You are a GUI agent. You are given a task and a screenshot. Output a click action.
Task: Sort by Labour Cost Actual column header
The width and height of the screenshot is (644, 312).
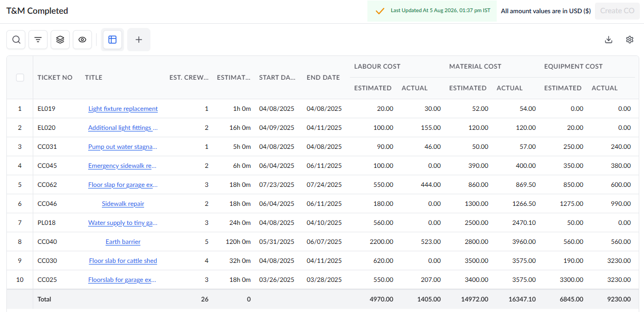click(x=414, y=88)
